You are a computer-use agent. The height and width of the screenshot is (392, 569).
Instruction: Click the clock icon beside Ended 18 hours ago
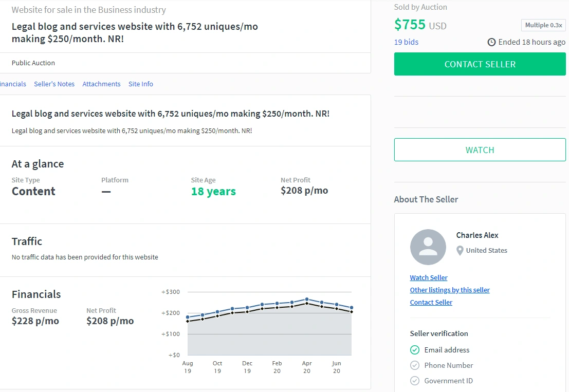coord(491,42)
